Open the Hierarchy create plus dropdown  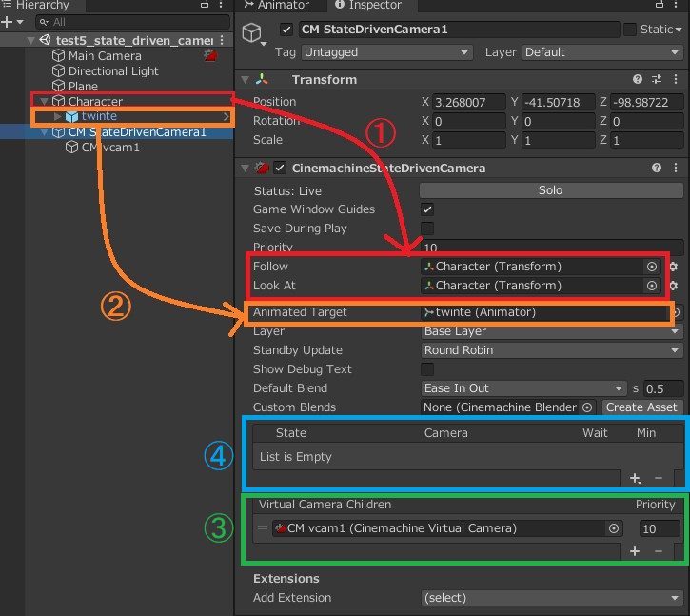[x=11, y=22]
